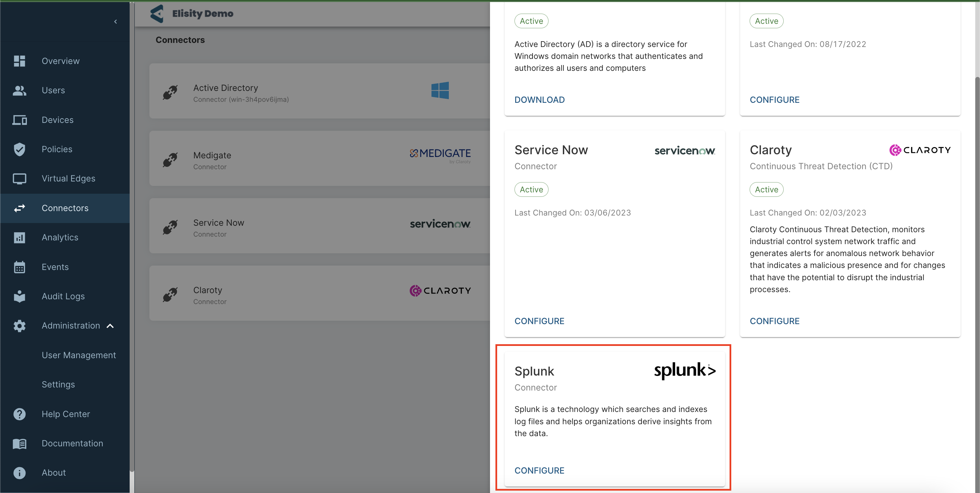Click the Claroty logo in connector list
This screenshot has width=980, height=493.
(440, 291)
